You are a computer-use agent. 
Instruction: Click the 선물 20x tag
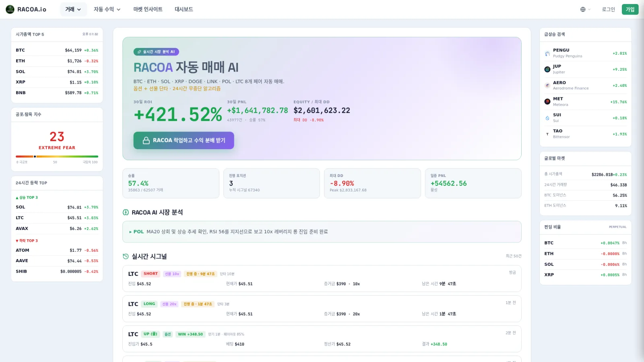pos(169,304)
